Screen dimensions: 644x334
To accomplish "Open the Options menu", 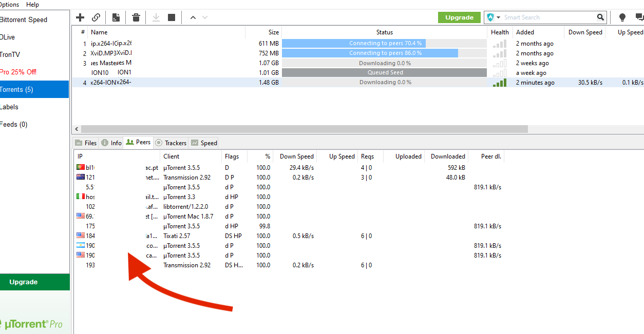I will click(9, 5).
